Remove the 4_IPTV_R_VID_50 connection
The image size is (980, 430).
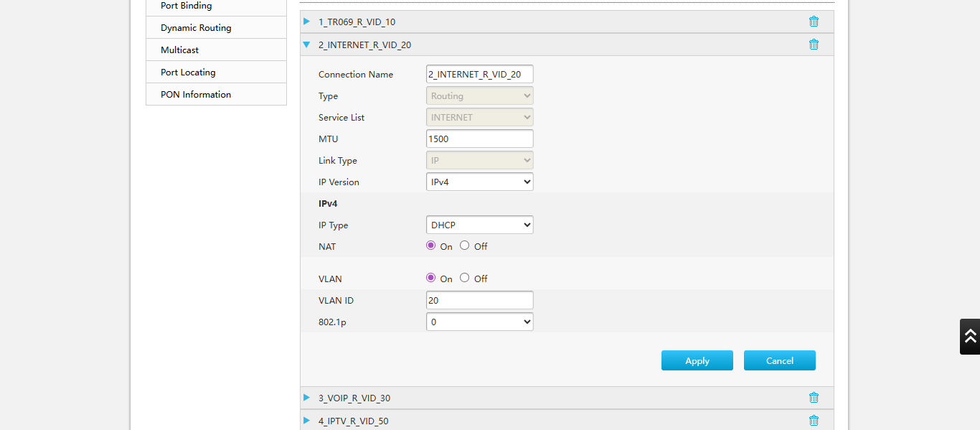(814, 421)
